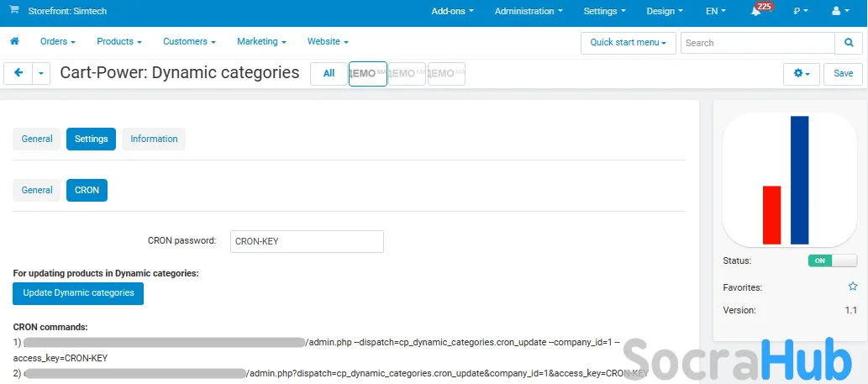Open the notifications bell icon
The image size is (868, 384).
pyautogui.click(x=755, y=12)
